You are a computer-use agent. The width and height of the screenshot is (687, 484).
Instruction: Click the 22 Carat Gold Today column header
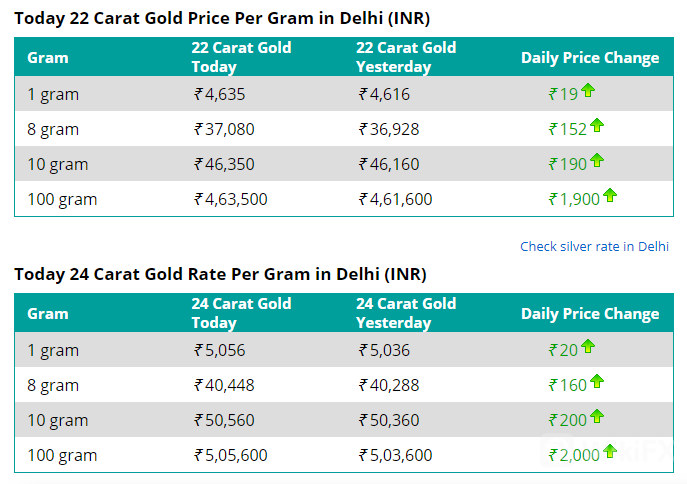(241, 57)
